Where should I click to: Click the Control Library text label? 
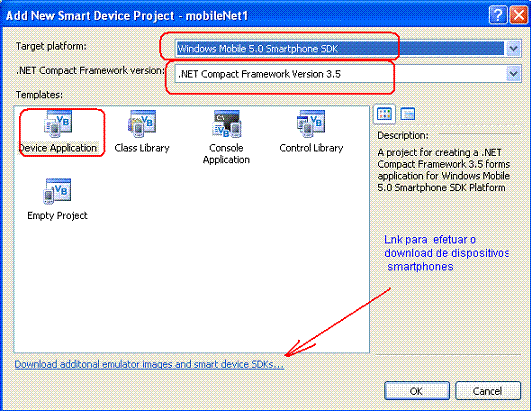coord(311,148)
